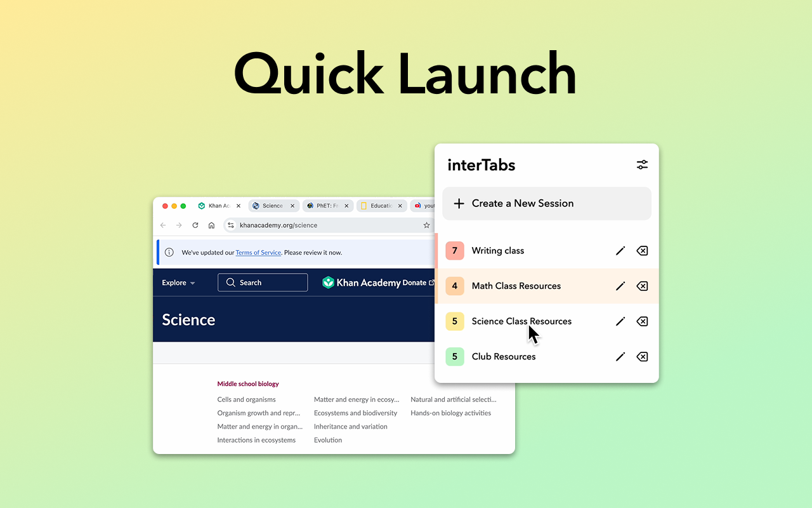812x508 pixels.
Task: Click the Khan Academy search field
Action: [263, 282]
